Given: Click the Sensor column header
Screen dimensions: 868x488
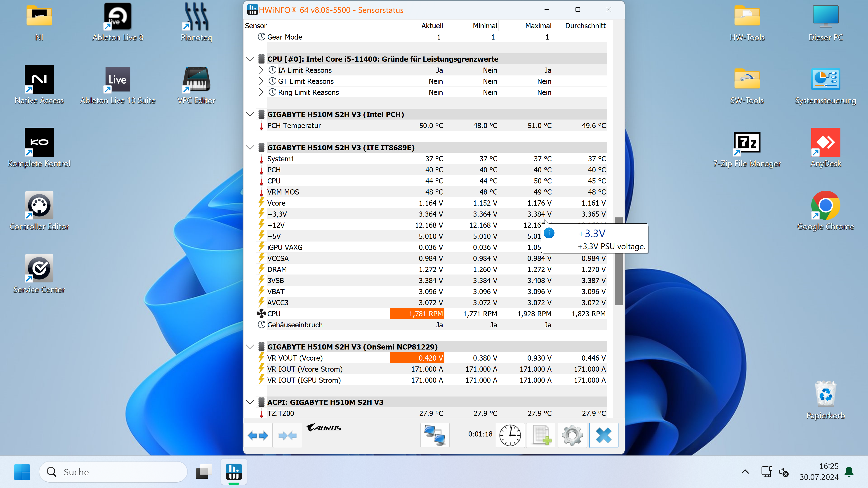Looking at the screenshot, I should tap(317, 26).
